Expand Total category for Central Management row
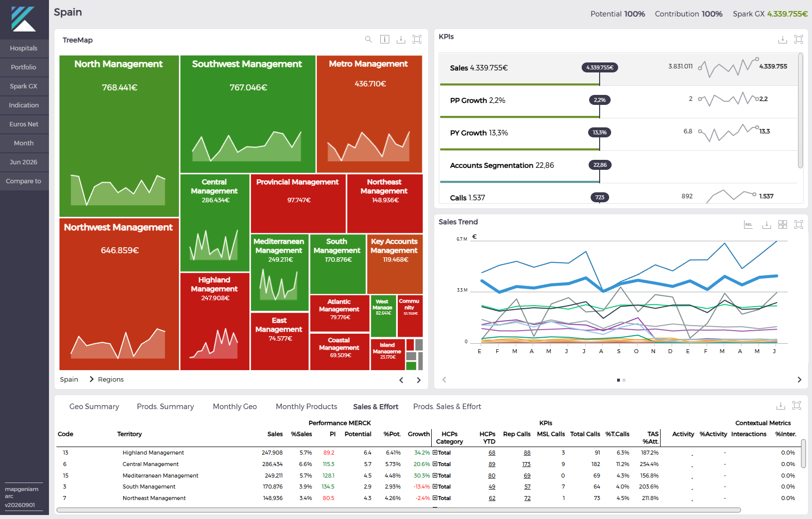Viewport: 812px width, 519px height. coord(435,464)
